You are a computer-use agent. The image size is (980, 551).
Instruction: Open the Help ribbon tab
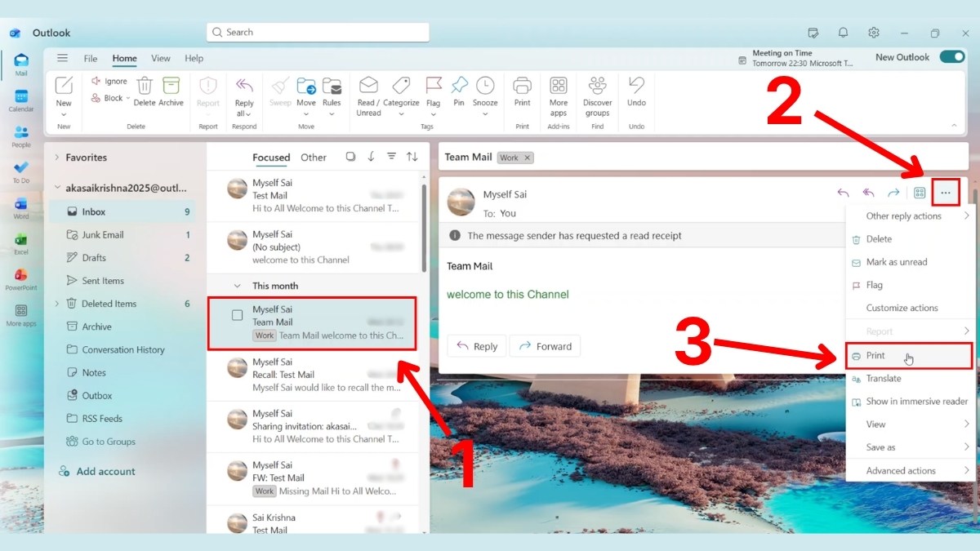coord(194,59)
